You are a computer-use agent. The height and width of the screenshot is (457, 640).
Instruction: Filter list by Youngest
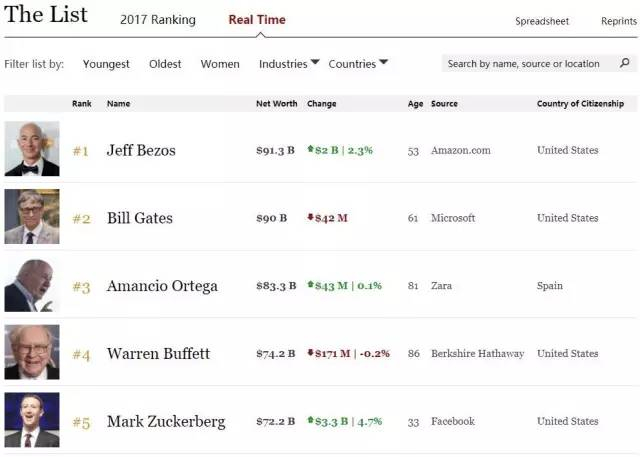pos(106,64)
